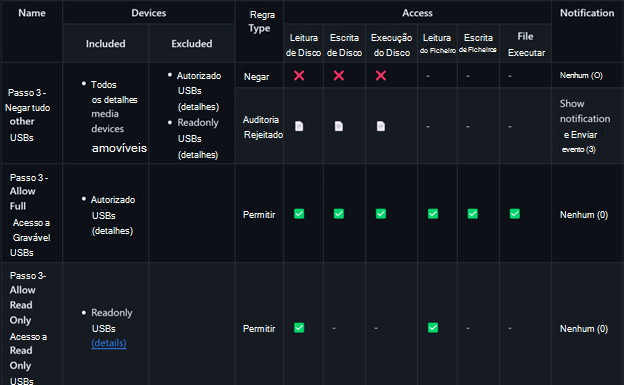Click 'Nenhum (0)' in the Allow Full Acesso row
The image size is (624, 385).
(x=584, y=215)
